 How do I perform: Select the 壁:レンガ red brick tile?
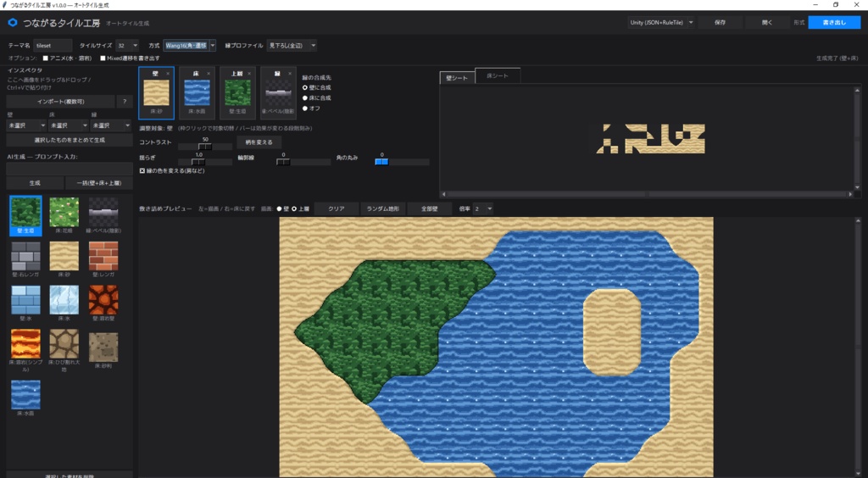103,259
